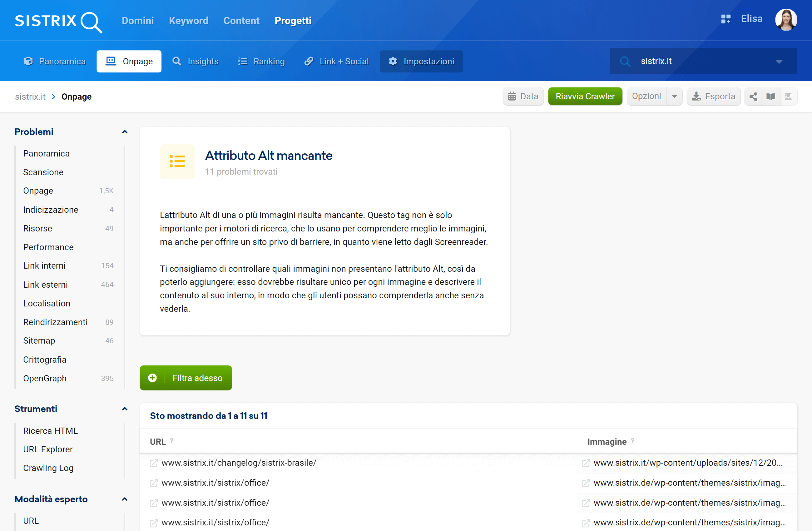Click the support person icon
Screen dimensions: 812x531
[788, 97]
